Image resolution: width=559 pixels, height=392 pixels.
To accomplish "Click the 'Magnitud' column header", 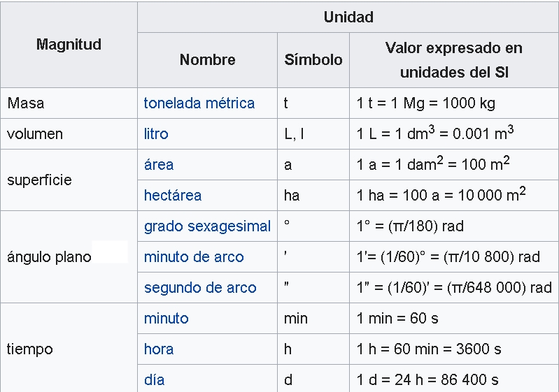I will tap(69, 45).
